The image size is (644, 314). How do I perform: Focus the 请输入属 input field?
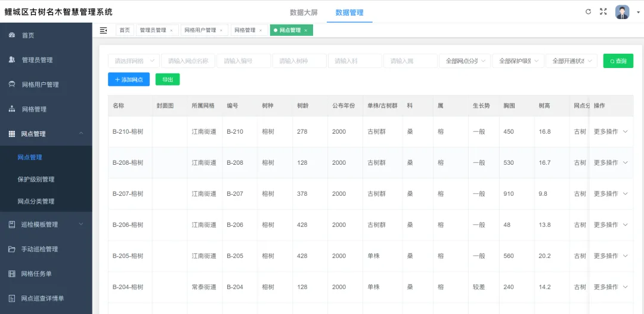coord(410,61)
